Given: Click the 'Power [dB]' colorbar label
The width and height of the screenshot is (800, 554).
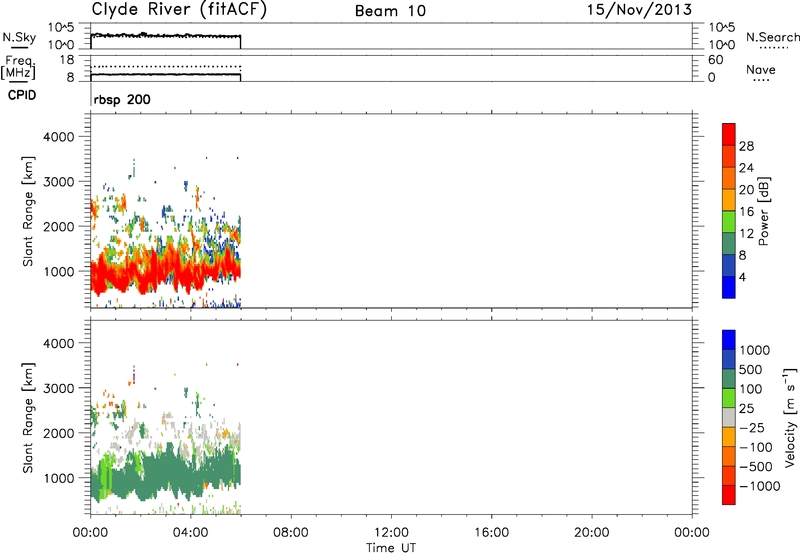Looking at the screenshot, I should (x=764, y=211).
